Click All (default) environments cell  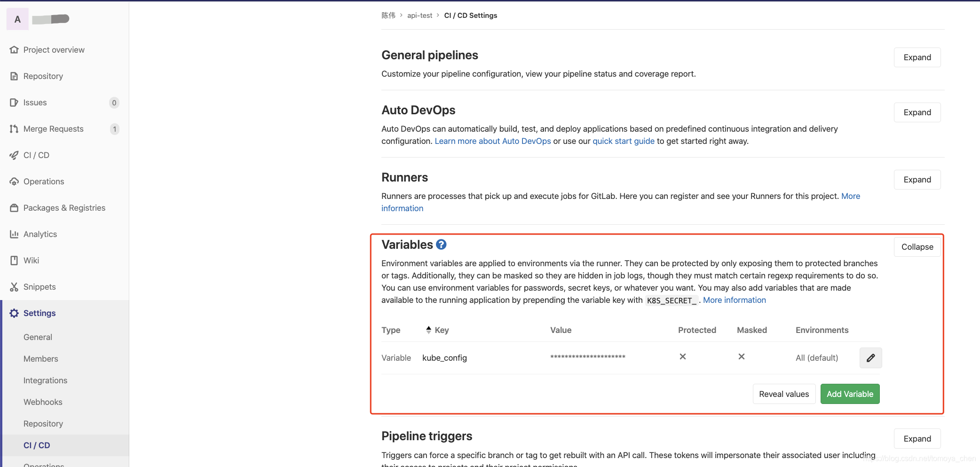(817, 358)
